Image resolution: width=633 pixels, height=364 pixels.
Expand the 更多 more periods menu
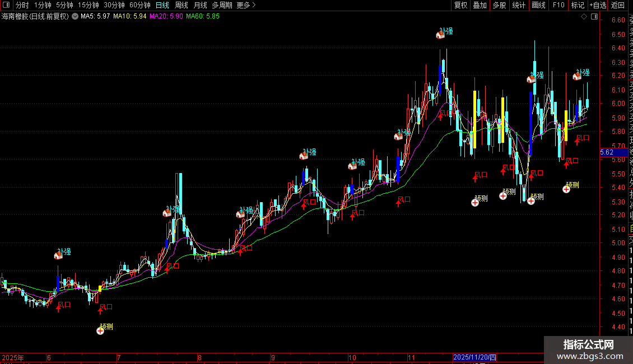pos(246,5)
